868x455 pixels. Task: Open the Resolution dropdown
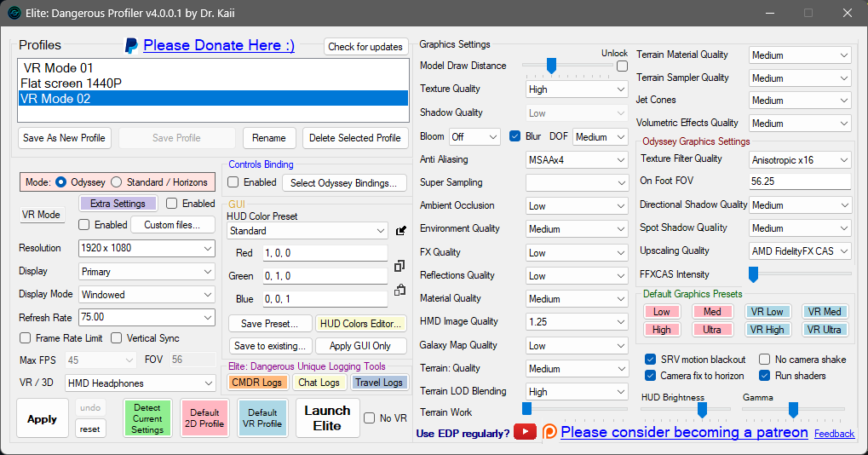pyautogui.click(x=147, y=248)
